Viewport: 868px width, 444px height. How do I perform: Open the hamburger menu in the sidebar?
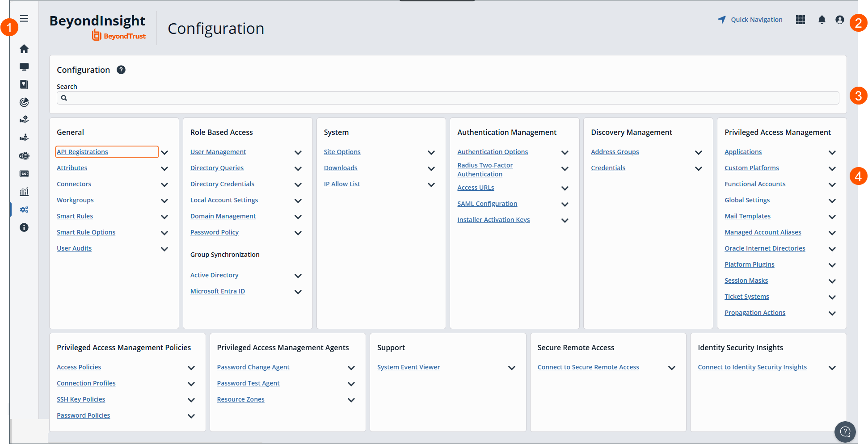pos(24,18)
